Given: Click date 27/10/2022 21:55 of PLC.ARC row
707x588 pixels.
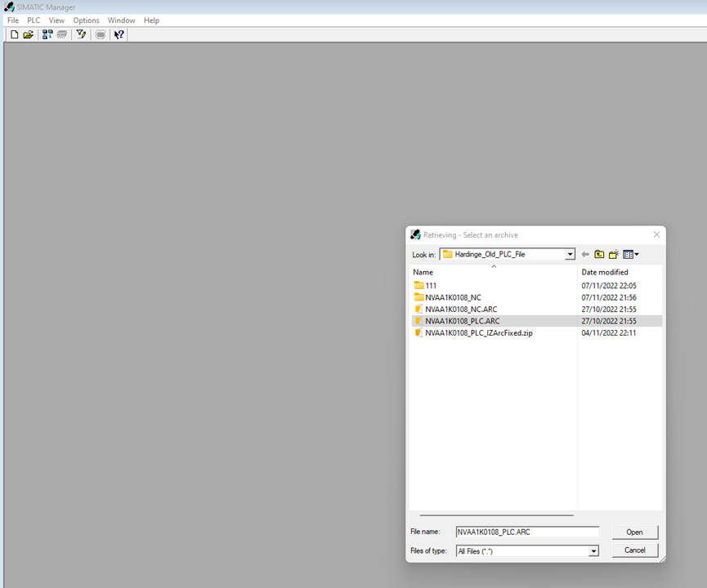Looking at the screenshot, I should coord(609,321).
